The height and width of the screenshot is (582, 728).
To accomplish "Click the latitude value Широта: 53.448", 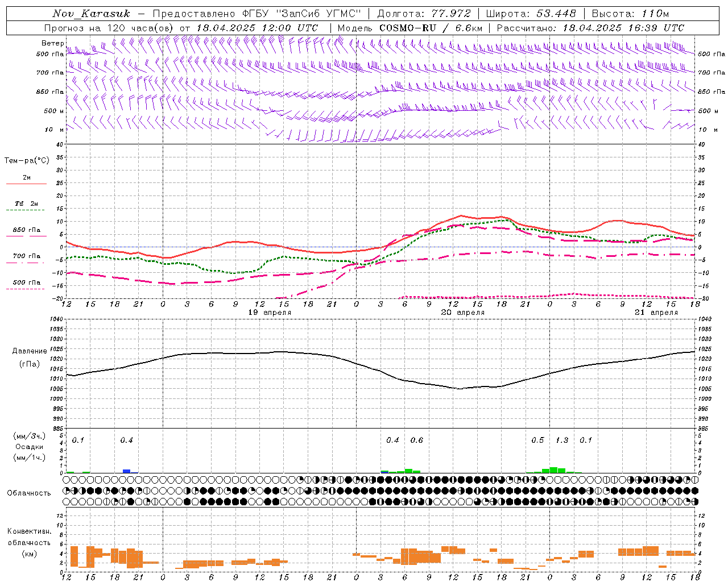I will pos(531,14).
